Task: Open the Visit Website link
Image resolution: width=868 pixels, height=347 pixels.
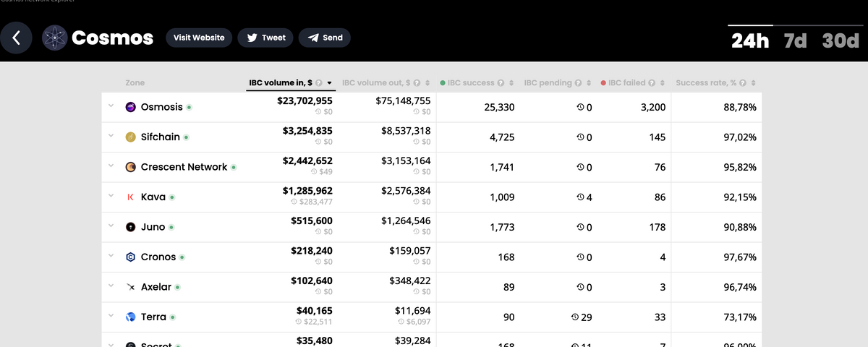Action: click(199, 38)
